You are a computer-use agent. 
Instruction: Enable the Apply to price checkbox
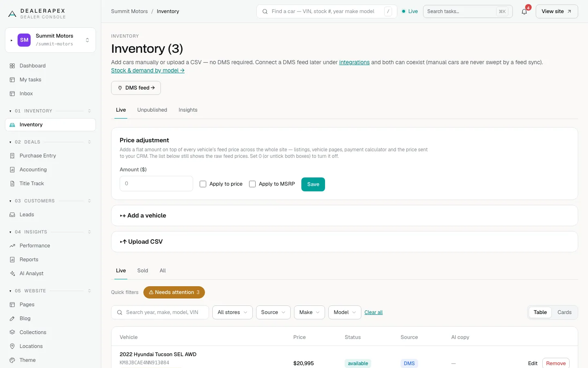[203, 184]
